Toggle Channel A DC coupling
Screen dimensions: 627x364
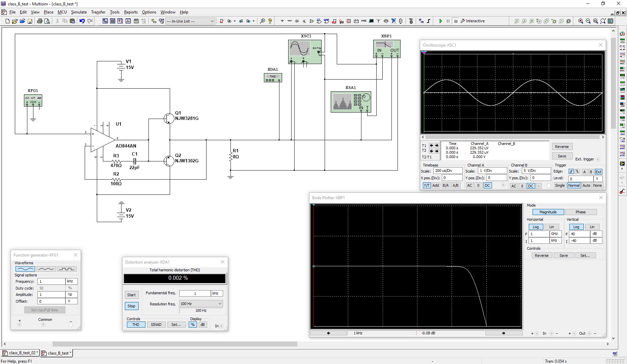[487, 185]
